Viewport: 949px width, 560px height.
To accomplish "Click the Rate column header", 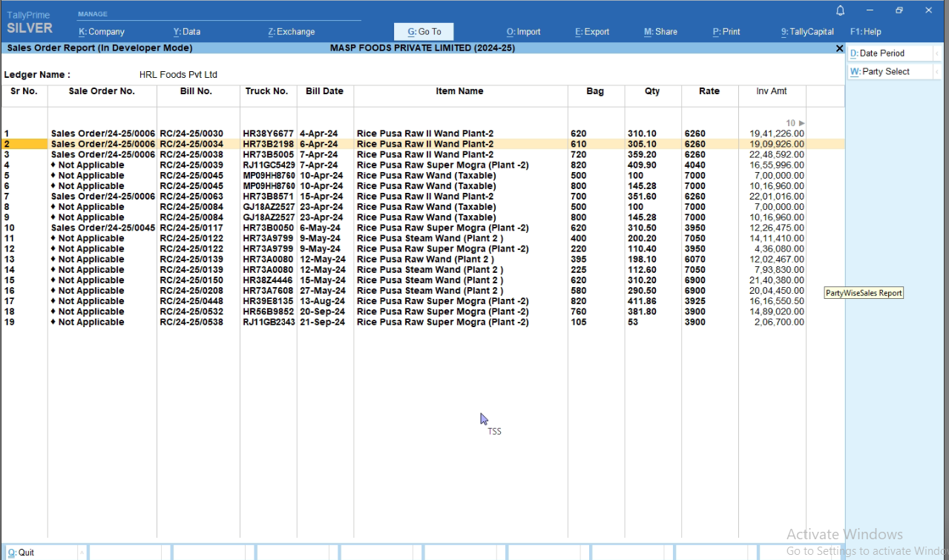I will (x=709, y=91).
